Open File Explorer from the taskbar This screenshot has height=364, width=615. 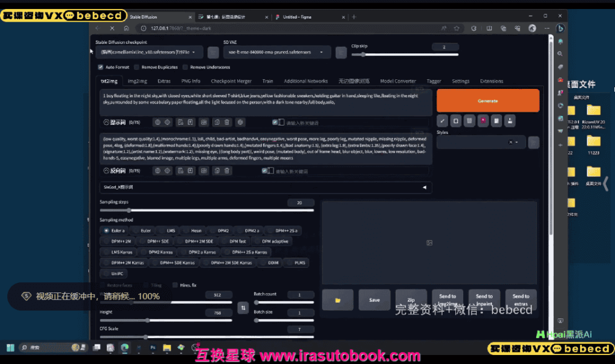point(167,348)
